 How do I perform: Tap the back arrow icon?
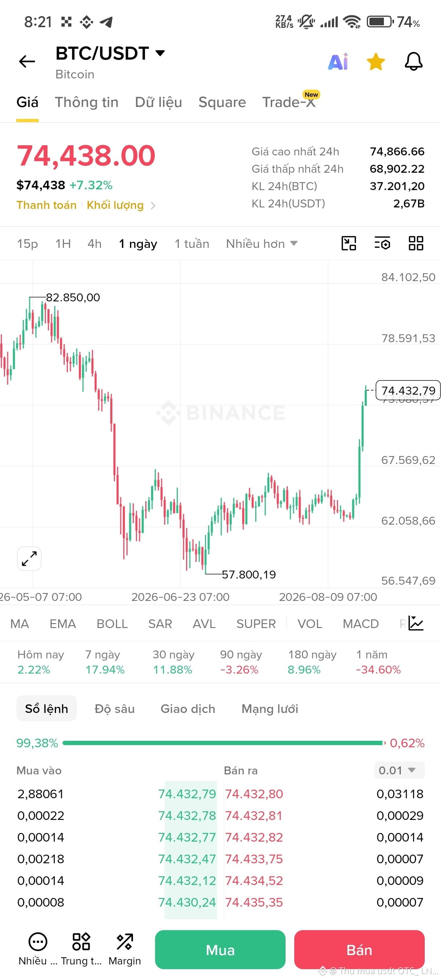[x=27, y=61]
